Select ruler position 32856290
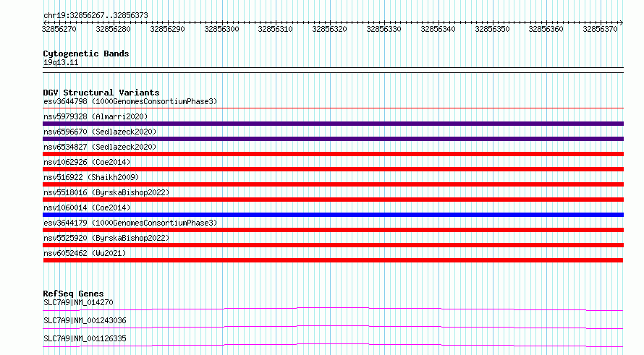Image resolution: width=644 pixels, height=355 pixels. [167, 29]
